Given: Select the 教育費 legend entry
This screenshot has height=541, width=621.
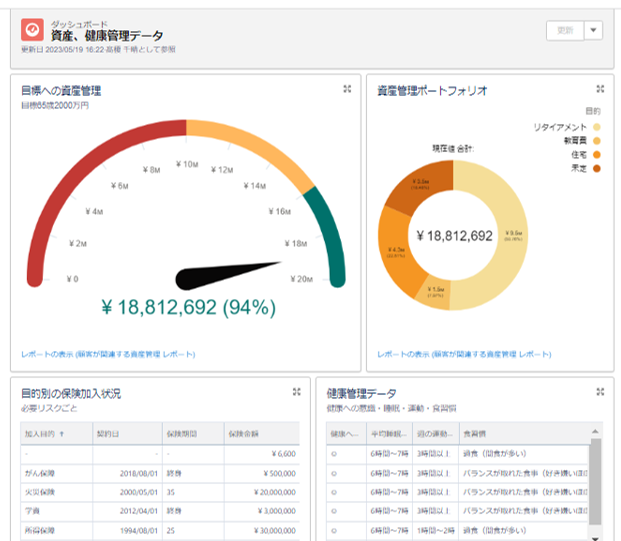Looking at the screenshot, I should coord(575,141).
